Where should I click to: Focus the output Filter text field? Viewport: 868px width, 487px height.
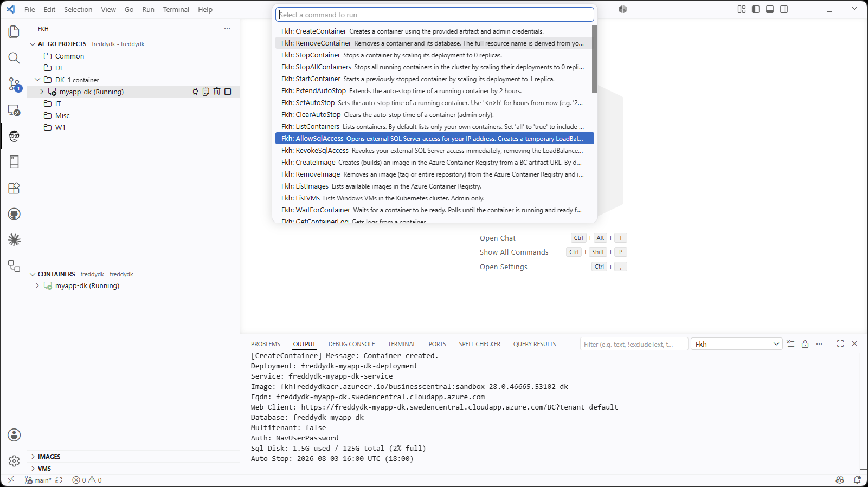point(634,344)
